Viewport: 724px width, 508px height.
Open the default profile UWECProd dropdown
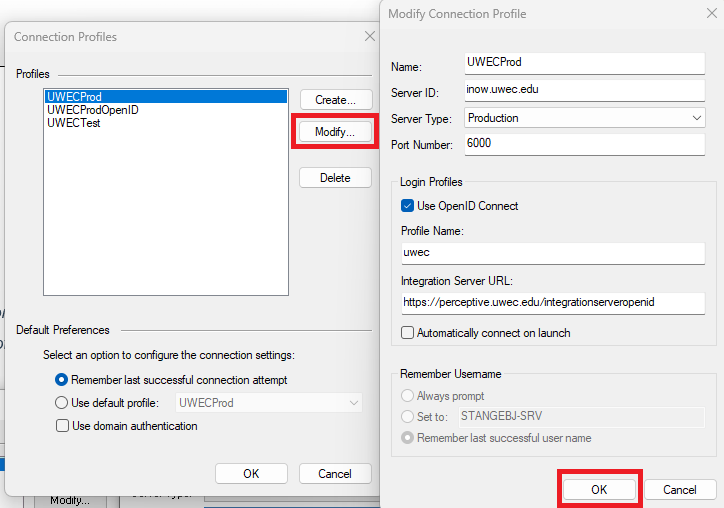pos(269,403)
